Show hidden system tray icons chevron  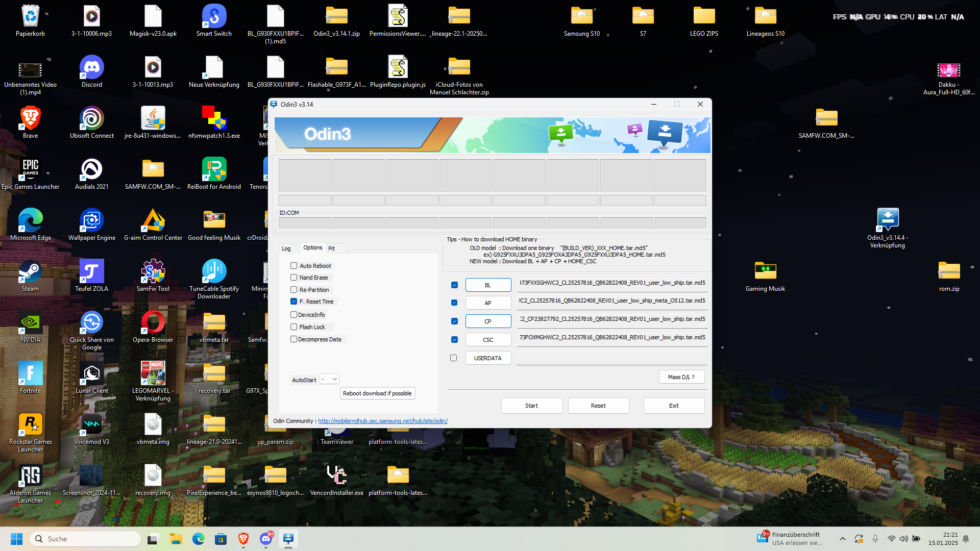click(x=843, y=539)
